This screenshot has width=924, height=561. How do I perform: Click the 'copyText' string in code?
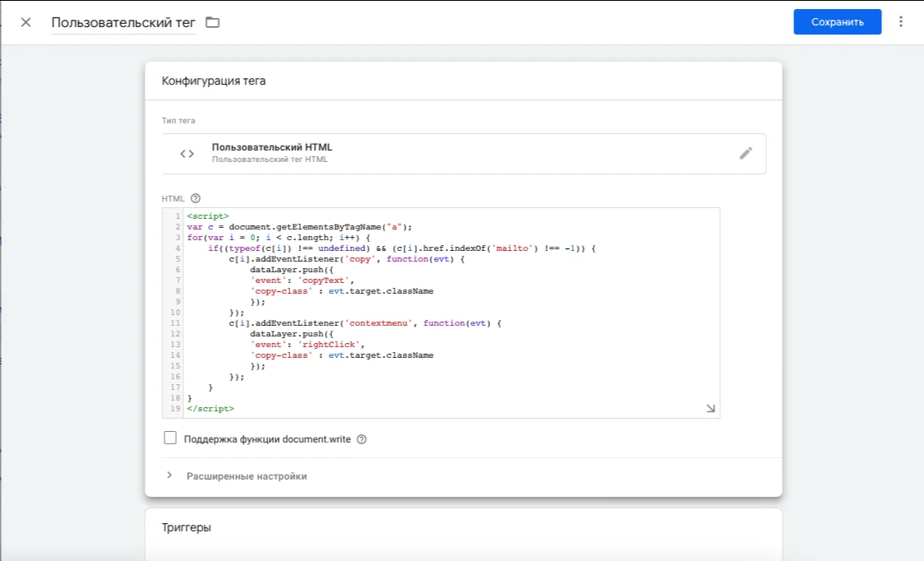(326, 280)
